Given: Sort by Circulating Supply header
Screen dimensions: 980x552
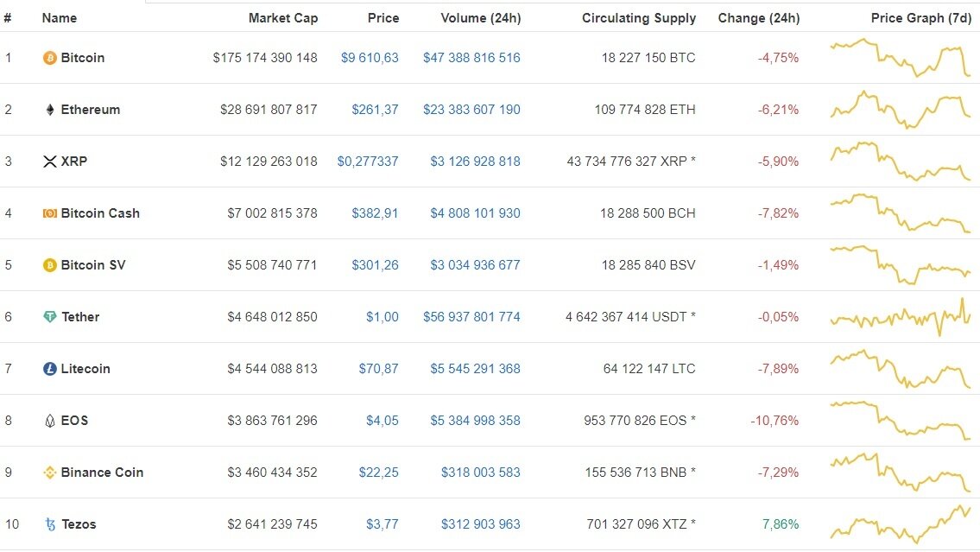Looking at the screenshot, I should point(638,17).
